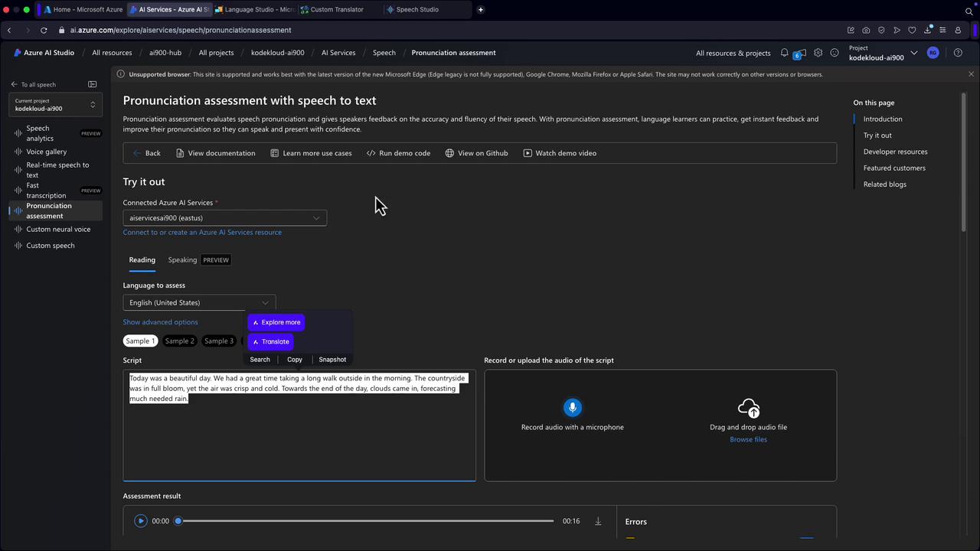Open the browser downloads icon
Viewport: 980px width, 551px height.
point(927,30)
